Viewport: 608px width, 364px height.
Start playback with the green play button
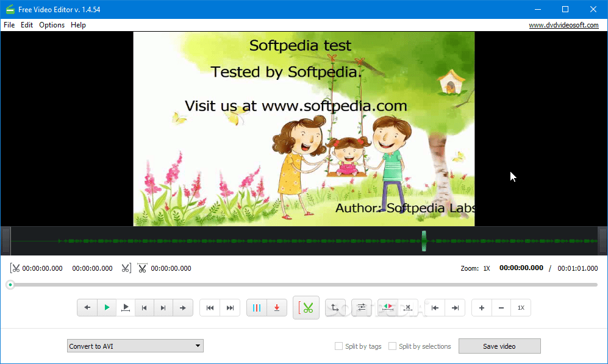pos(107,308)
